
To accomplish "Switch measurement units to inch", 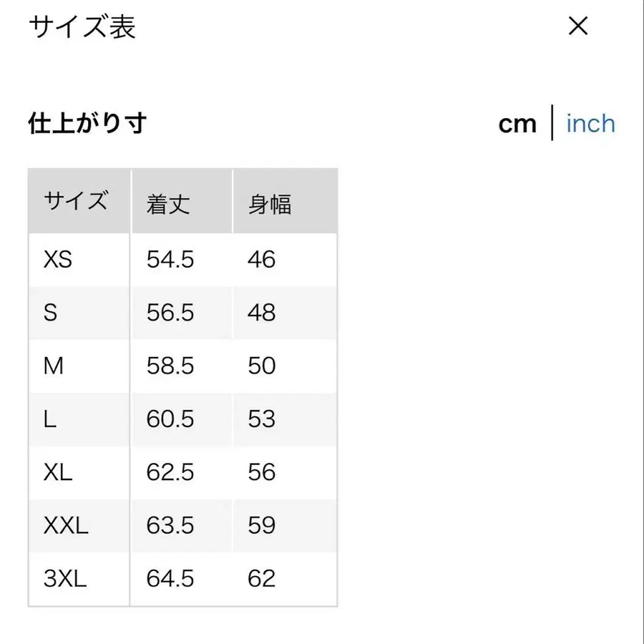I will (590, 123).
